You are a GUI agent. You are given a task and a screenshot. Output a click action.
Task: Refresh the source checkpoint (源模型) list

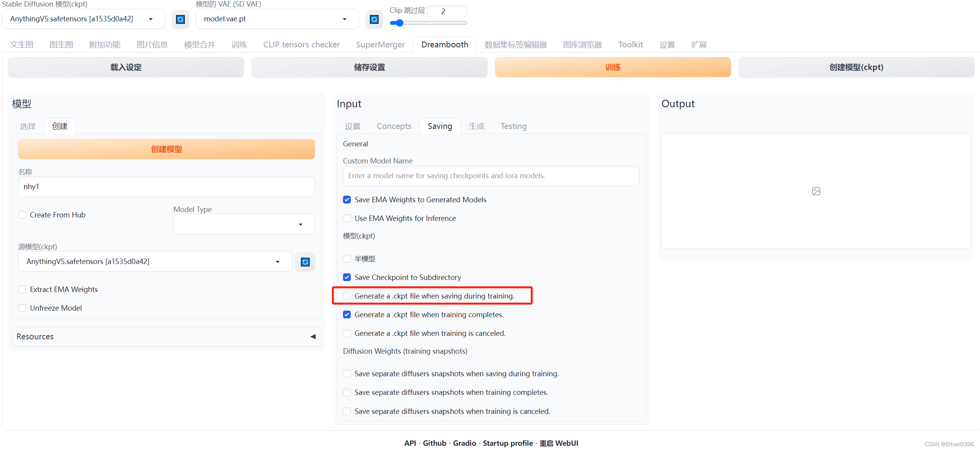(x=305, y=262)
